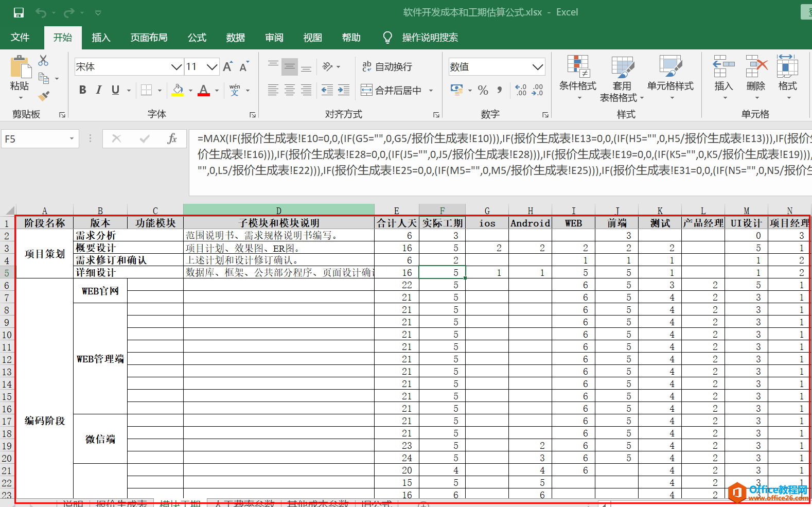Click the Name Box showing F5

40,139
